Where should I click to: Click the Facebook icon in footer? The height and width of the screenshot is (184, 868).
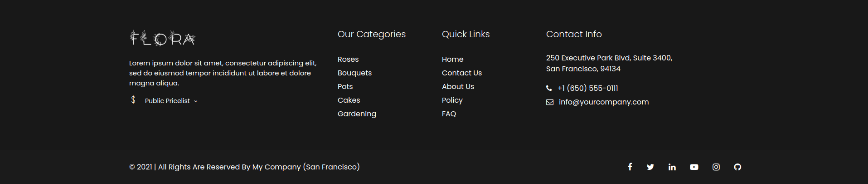click(630, 167)
